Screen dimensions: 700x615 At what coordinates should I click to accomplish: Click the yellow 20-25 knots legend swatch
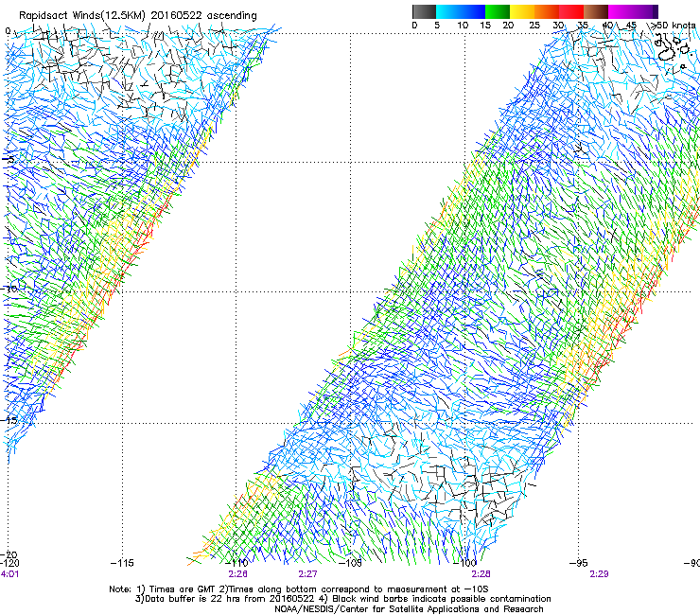click(522, 11)
